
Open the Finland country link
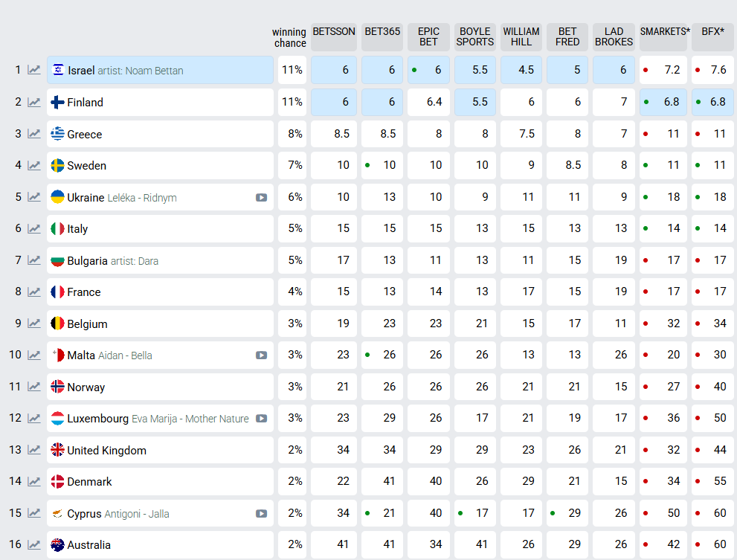point(85,103)
